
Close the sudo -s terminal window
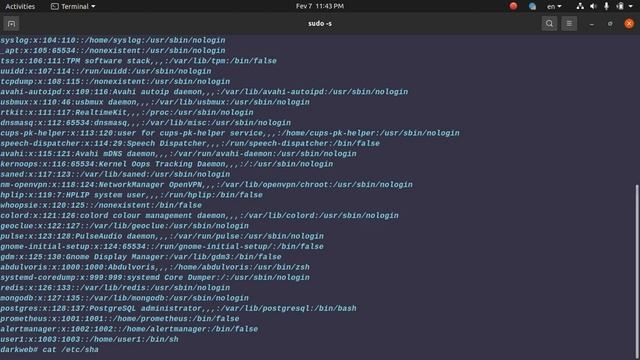tap(629, 24)
